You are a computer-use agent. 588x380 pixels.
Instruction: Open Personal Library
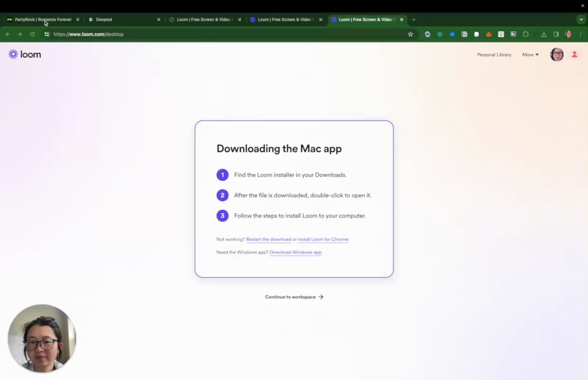click(494, 55)
